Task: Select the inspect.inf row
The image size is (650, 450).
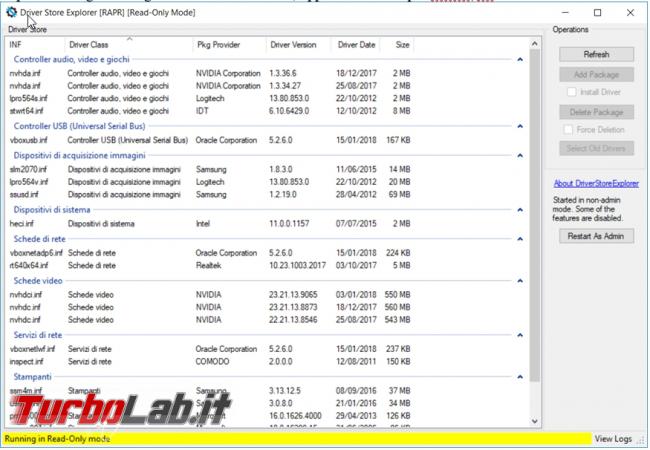Action: (210, 361)
